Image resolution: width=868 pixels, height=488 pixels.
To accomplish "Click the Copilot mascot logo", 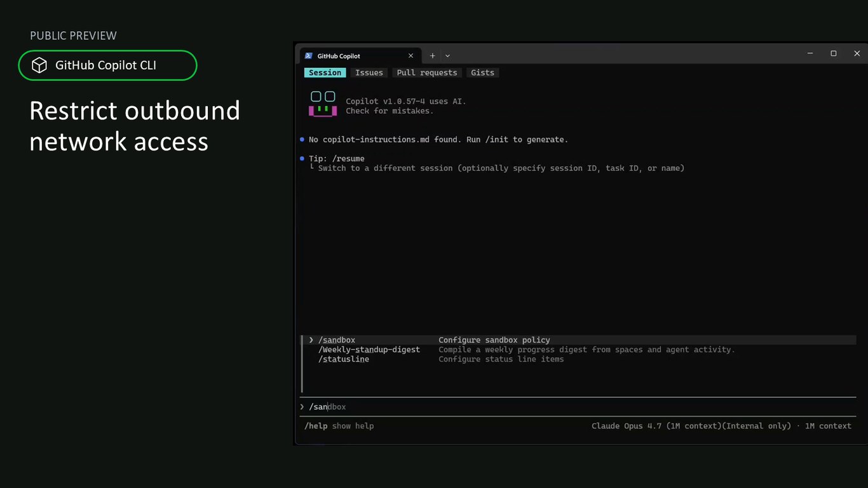I will 323,104.
